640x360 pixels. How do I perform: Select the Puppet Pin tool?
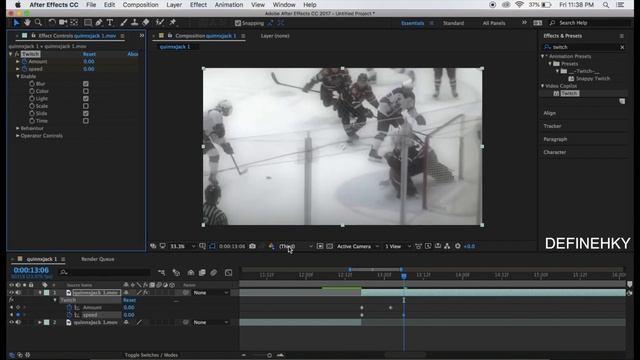[x=172, y=22]
